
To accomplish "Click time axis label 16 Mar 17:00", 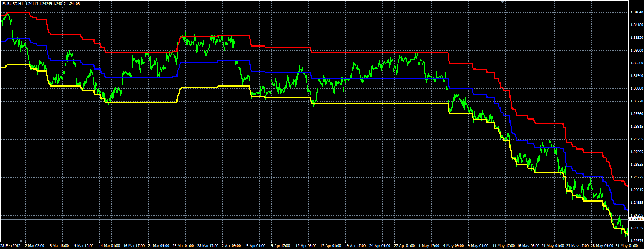I will (x=134, y=246).
